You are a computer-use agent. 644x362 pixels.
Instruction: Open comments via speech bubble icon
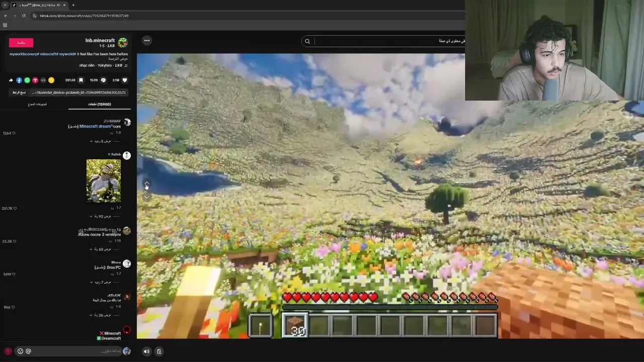tap(103, 80)
